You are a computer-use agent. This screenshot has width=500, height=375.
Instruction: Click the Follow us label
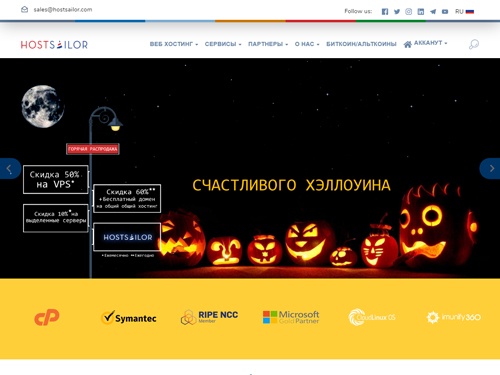[x=358, y=11]
